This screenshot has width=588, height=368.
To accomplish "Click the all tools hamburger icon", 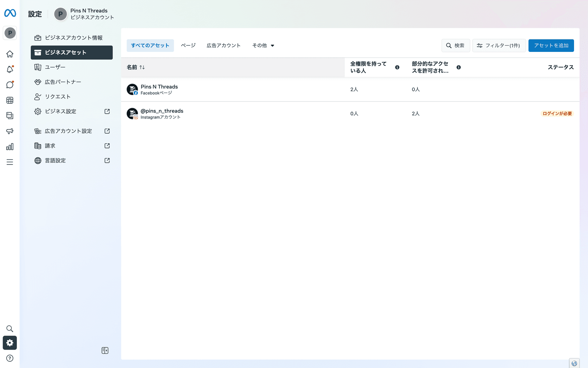I will pyautogui.click(x=10, y=162).
